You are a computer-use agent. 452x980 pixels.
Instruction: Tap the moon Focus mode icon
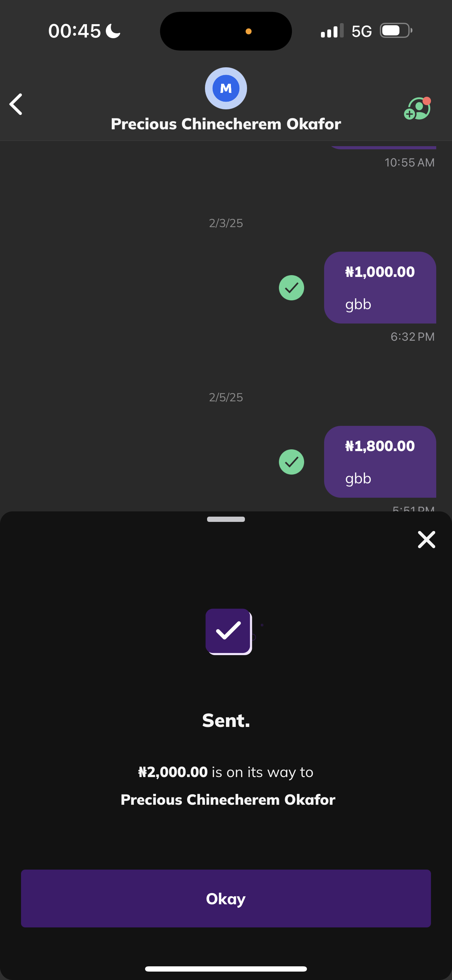(113, 31)
